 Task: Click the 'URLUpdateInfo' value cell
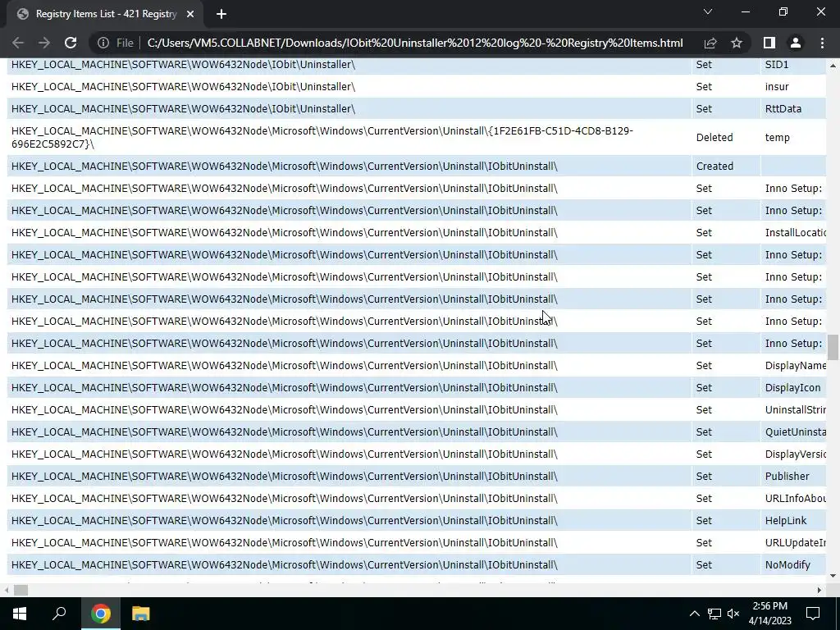click(x=793, y=543)
